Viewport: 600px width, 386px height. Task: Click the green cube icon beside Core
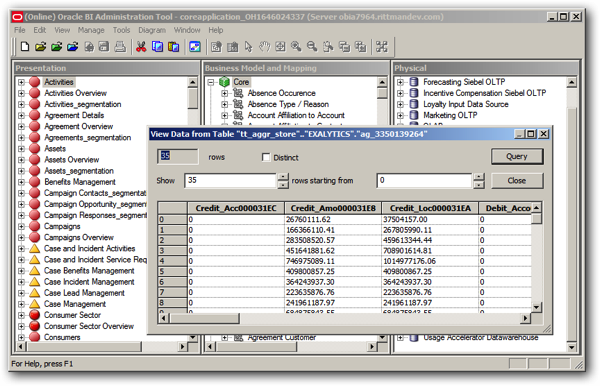point(224,82)
